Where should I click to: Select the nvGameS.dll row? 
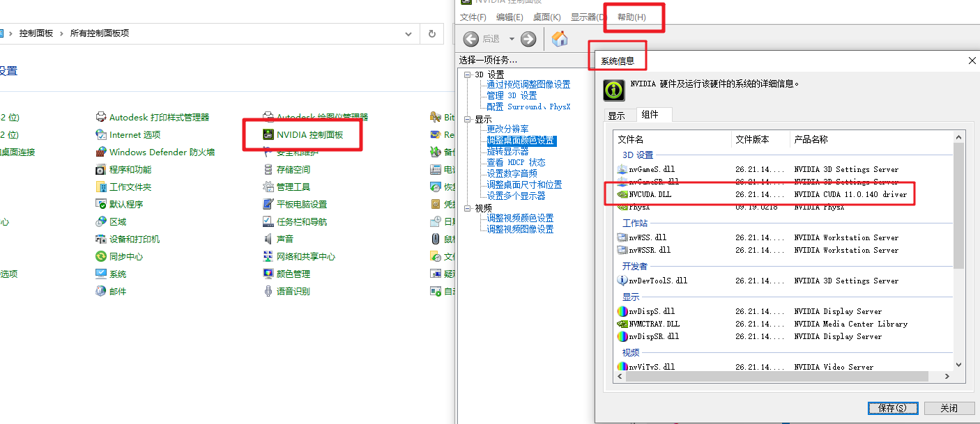point(784,169)
